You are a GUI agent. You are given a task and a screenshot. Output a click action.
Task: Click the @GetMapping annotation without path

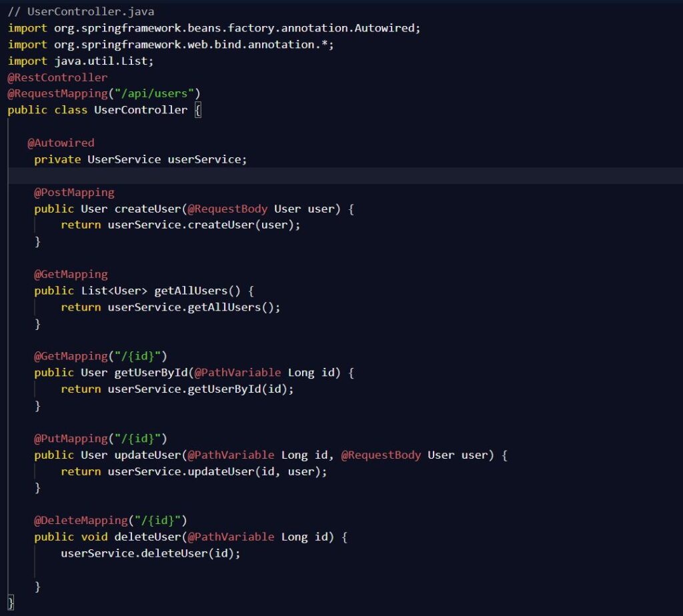coord(71,274)
